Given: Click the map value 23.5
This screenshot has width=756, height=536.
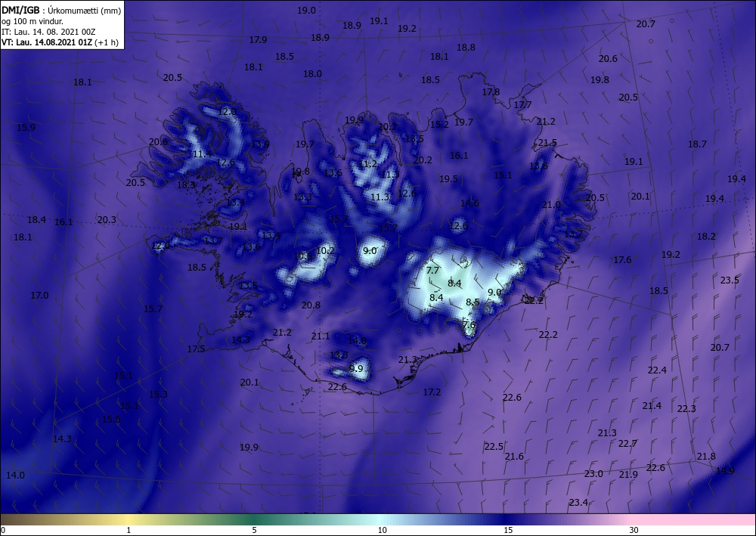Looking at the screenshot, I should click(x=730, y=280).
